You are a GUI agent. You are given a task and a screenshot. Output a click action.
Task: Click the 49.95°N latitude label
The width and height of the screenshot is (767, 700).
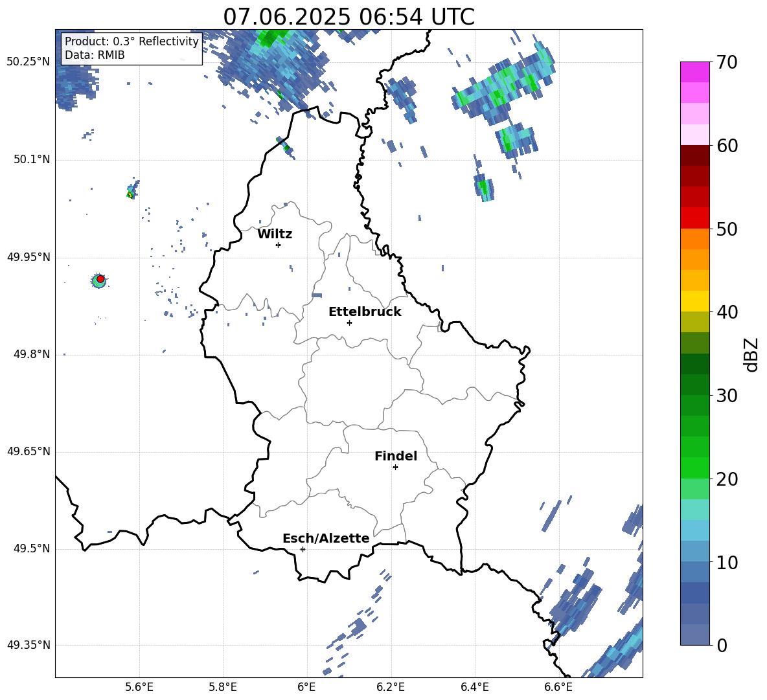click(x=29, y=257)
